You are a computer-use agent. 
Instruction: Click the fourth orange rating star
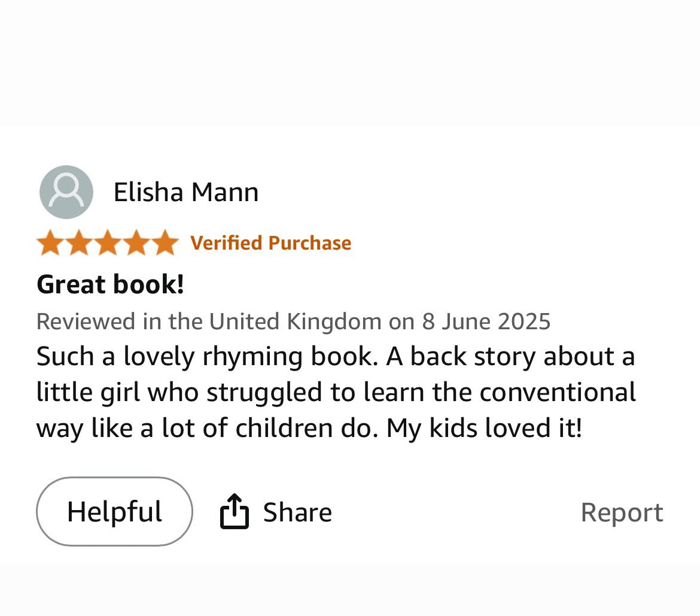coord(136,243)
